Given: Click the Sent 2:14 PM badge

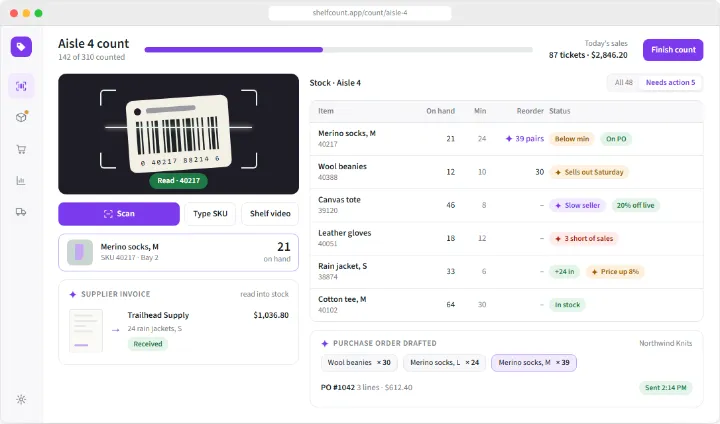Looking at the screenshot, I should click(665, 388).
